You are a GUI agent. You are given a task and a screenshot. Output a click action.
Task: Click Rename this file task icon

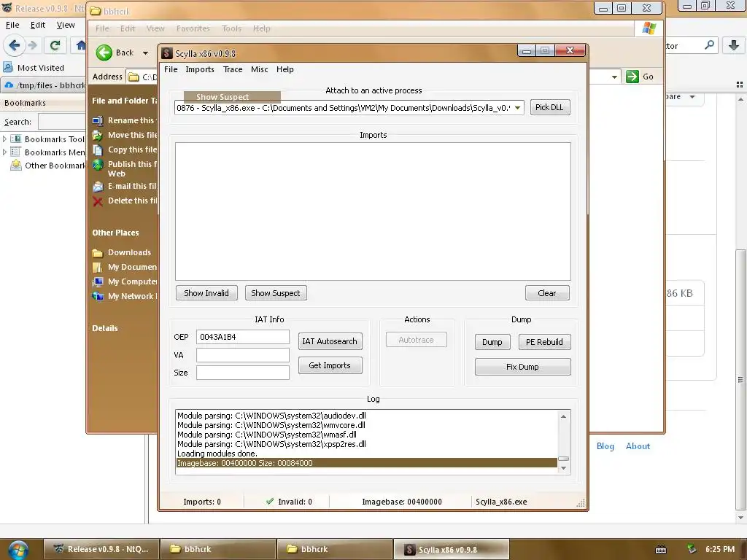pyautogui.click(x=98, y=120)
